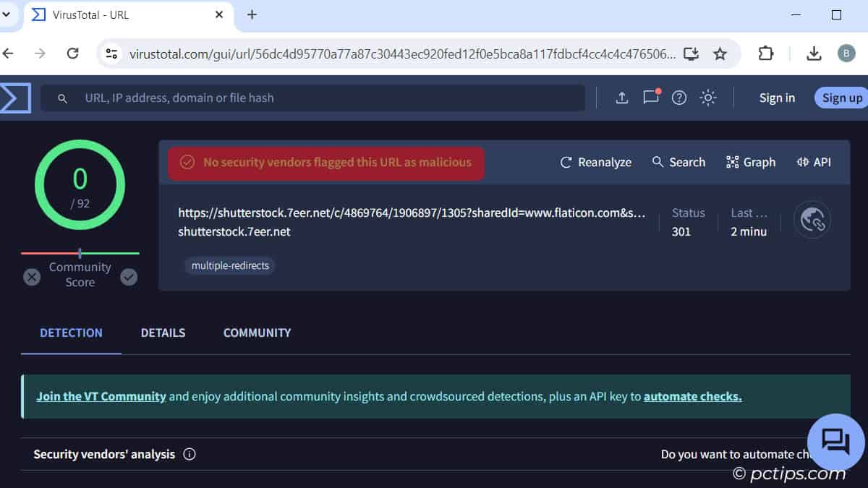Open browser Downloads tray

pyautogui.click(x=814, y=53)
